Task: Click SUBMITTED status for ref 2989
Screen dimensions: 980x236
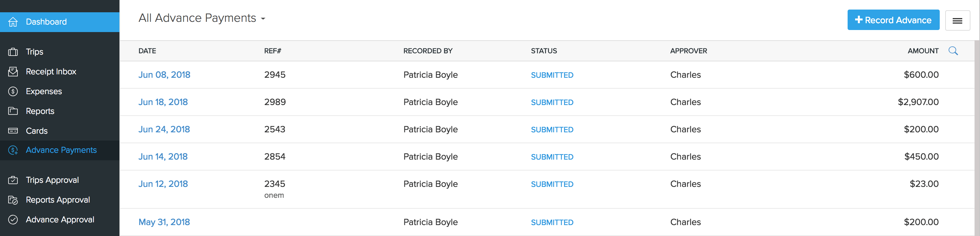Action: click(552, 103)
